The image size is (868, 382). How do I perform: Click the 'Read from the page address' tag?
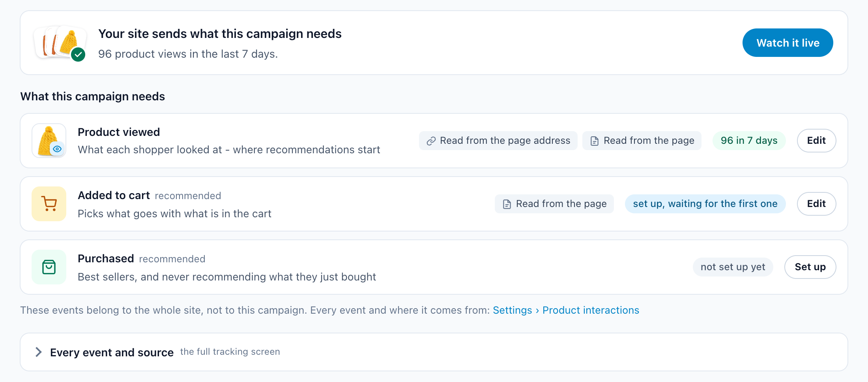click(498, 141)
